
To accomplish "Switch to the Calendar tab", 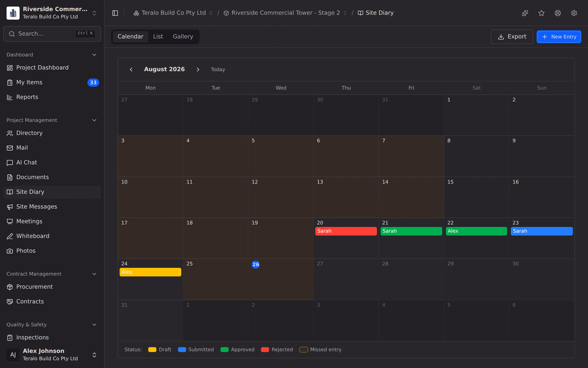I will coord(130,37).
